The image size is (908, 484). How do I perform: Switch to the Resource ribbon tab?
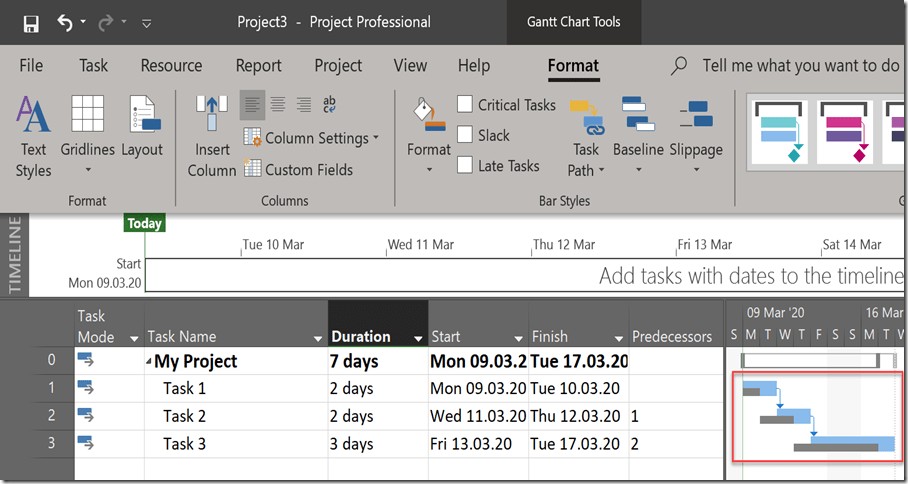tap(171, 66)
